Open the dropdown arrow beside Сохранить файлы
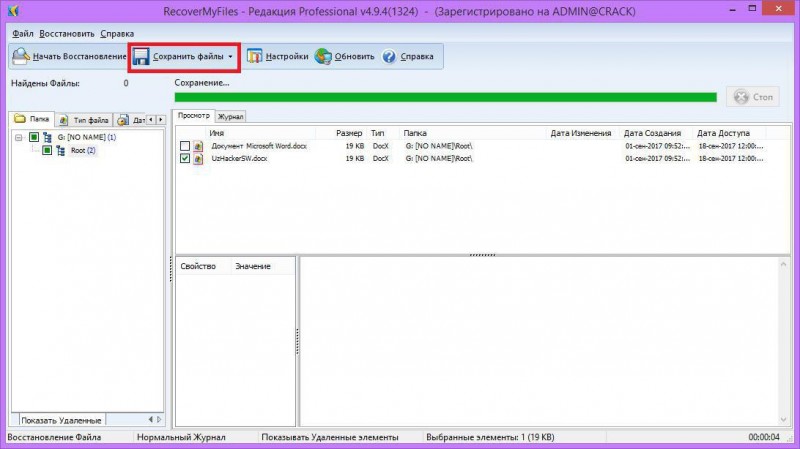This screenshot has width=800, height=449. (x=230, y=57)
